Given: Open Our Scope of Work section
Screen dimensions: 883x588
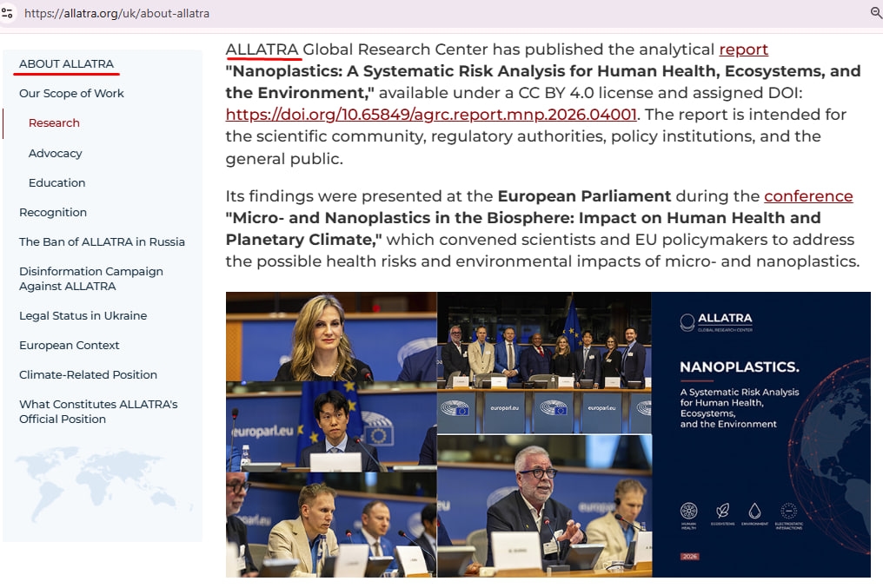Looking at the screenshot, I should 71,94.
